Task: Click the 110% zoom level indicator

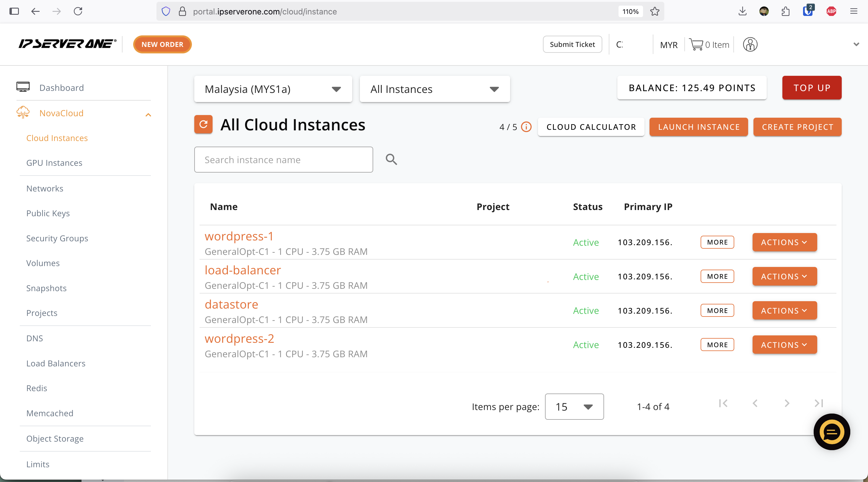Action: 630,12
